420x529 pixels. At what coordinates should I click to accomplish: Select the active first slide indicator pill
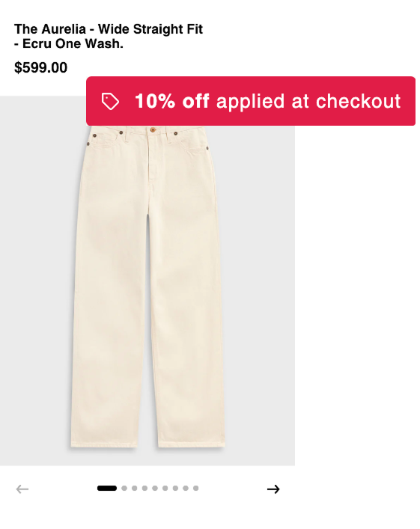coord(107,488)
